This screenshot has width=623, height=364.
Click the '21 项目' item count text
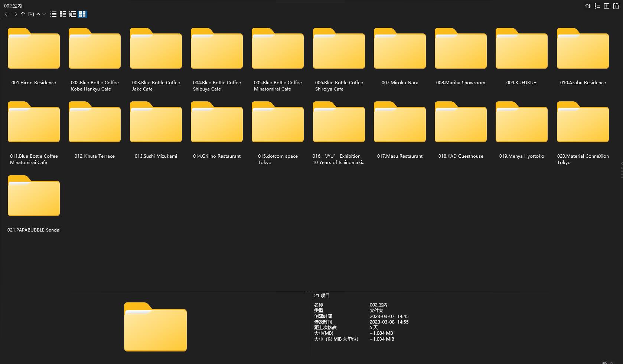coord(322,295)
